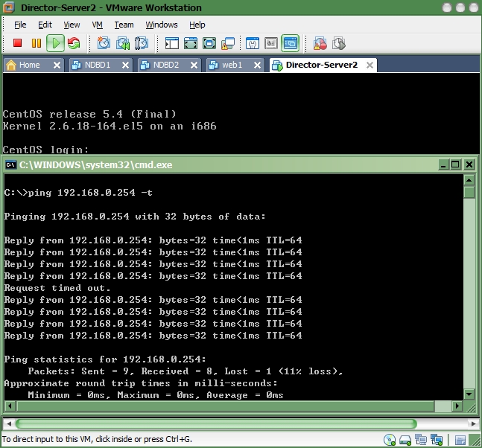This screenshot has height=448, width=482.
Task: Click the cmd.exe vertical scrollbar thumb
Action: (x=469, y=192)
